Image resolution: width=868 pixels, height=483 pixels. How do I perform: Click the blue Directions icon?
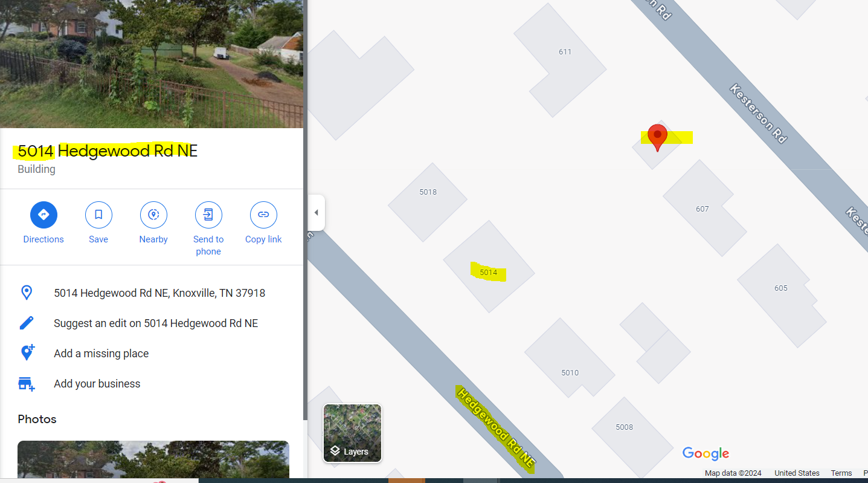tap(43, 215)
